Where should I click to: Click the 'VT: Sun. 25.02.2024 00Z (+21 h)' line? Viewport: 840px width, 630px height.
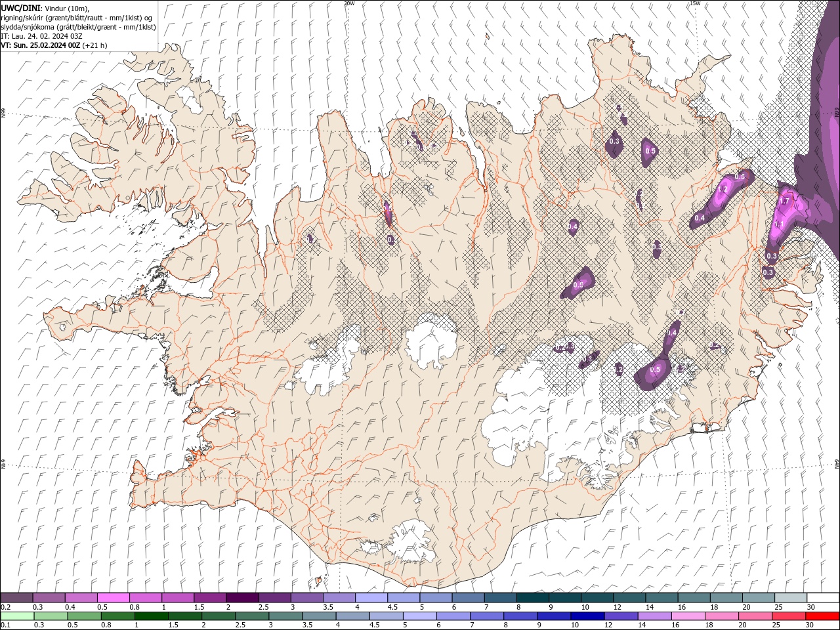coord(54,45)
